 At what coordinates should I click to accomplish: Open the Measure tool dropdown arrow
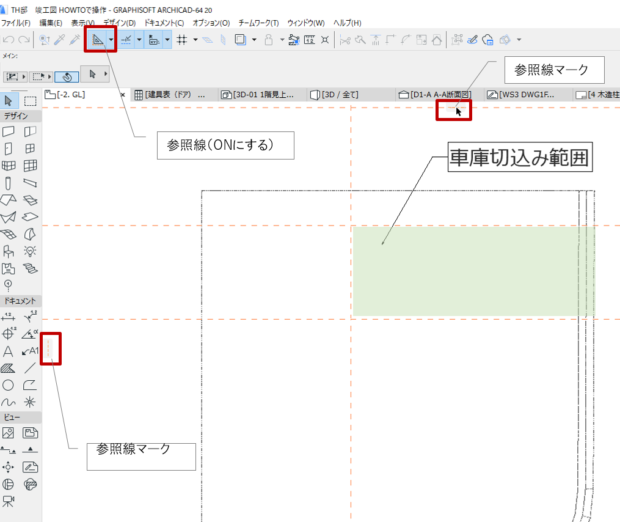167,40
